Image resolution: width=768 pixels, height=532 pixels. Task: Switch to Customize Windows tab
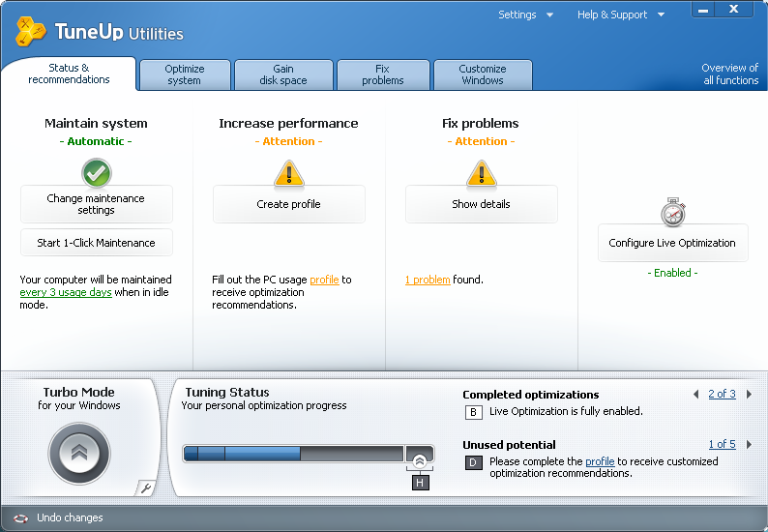483,74
